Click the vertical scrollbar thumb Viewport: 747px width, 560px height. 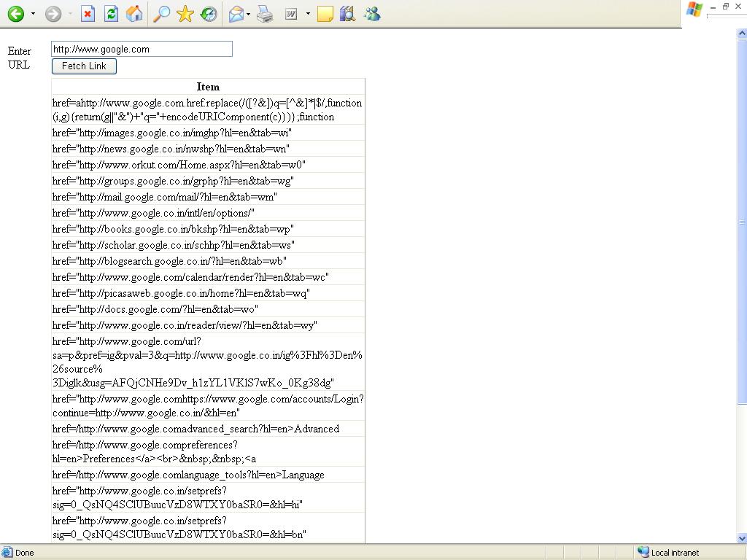tap(742, 222)
